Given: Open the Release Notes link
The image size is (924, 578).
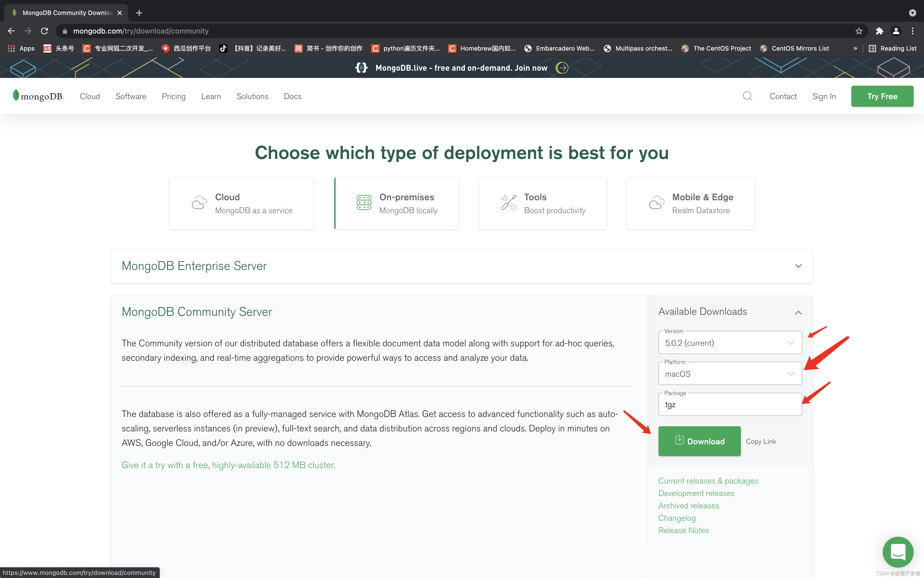Looking at the screenshot, I should pyautogui.click(x=683, y=530).
